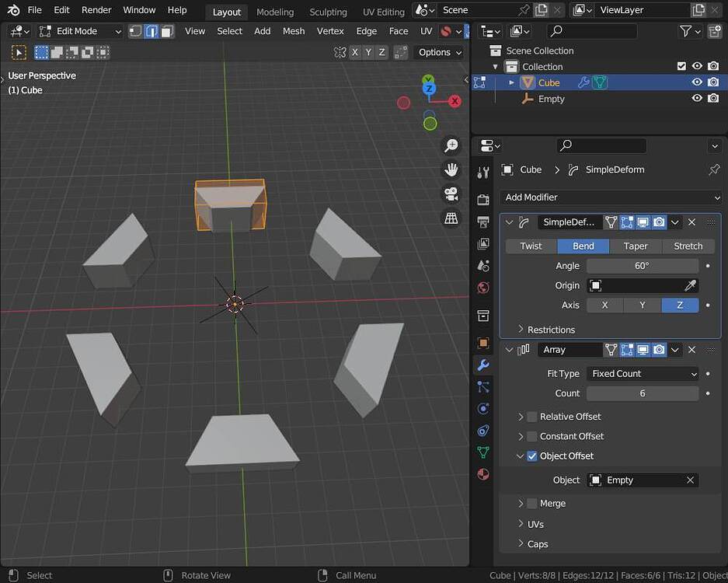Toggle pin icon in properties header
728x583 pixels.
(714, 169)
